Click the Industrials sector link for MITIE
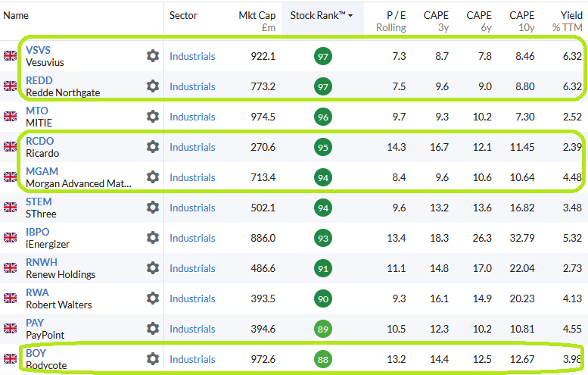Image resolution: width=588 pixels, height=375 pixels. pos(192,117)
